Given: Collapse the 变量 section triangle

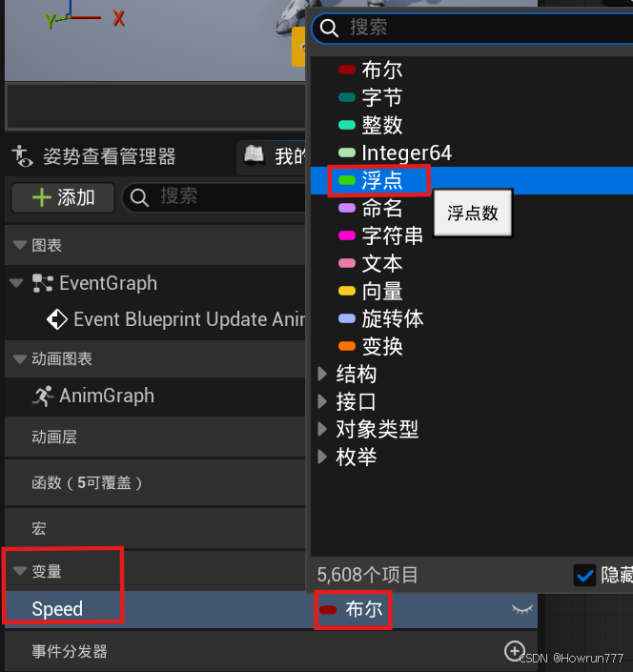Looking at the screenshot, I should (x=20, y=571).
